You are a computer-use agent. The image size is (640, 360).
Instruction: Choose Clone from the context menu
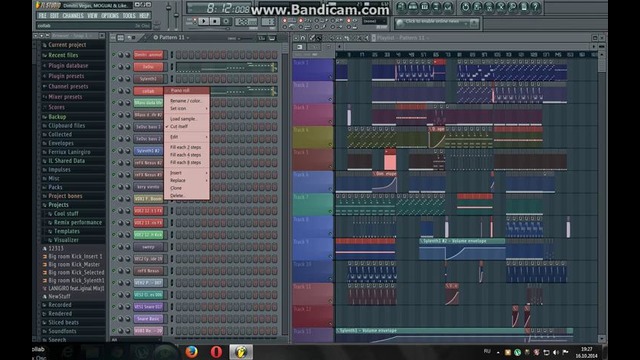pyautogui.click(x=187, y=188)
